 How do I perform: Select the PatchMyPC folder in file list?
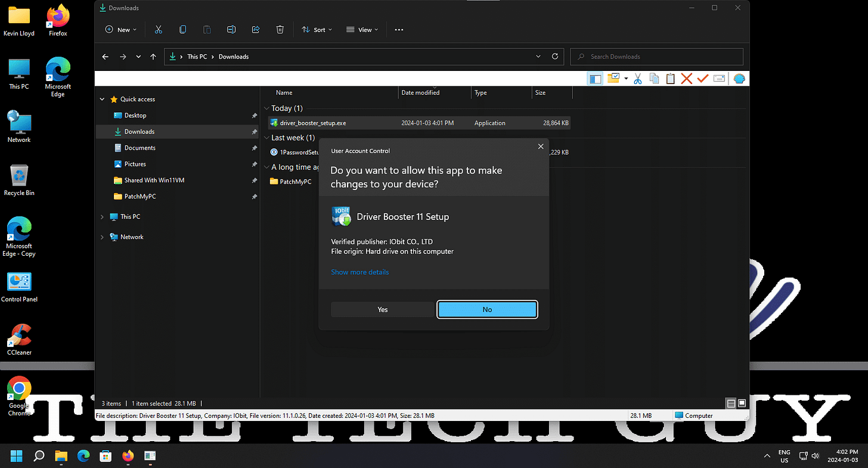point(291,181)
